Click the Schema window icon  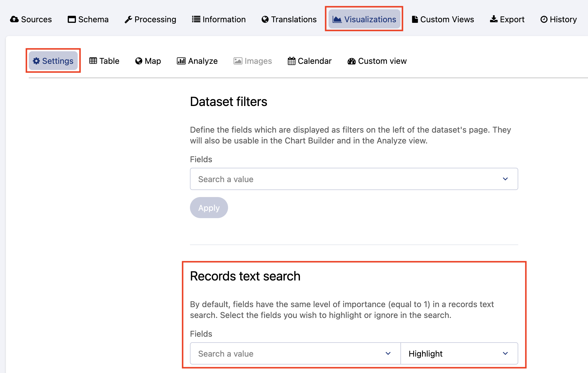(x=72, y=19)
